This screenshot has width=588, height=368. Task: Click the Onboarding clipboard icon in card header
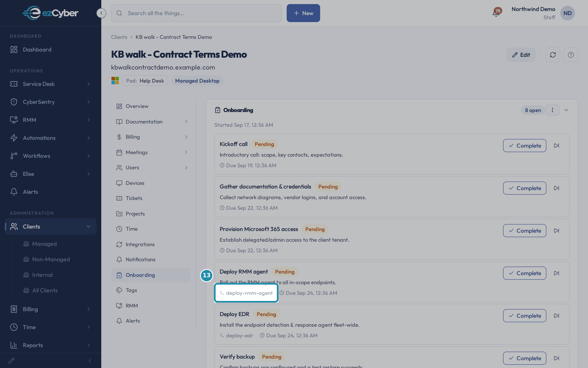(x=217, y=110)
